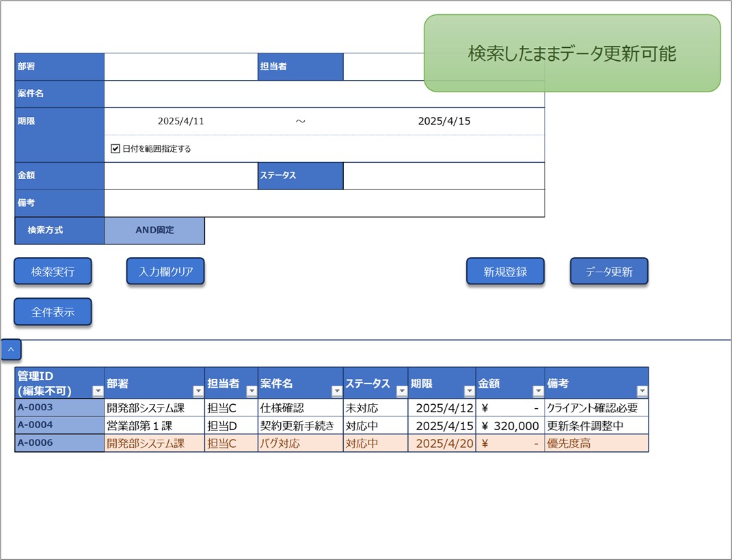732x560 pixels.
Task: Open the 部署 column filter dropdown
Action: click(198, 391)
